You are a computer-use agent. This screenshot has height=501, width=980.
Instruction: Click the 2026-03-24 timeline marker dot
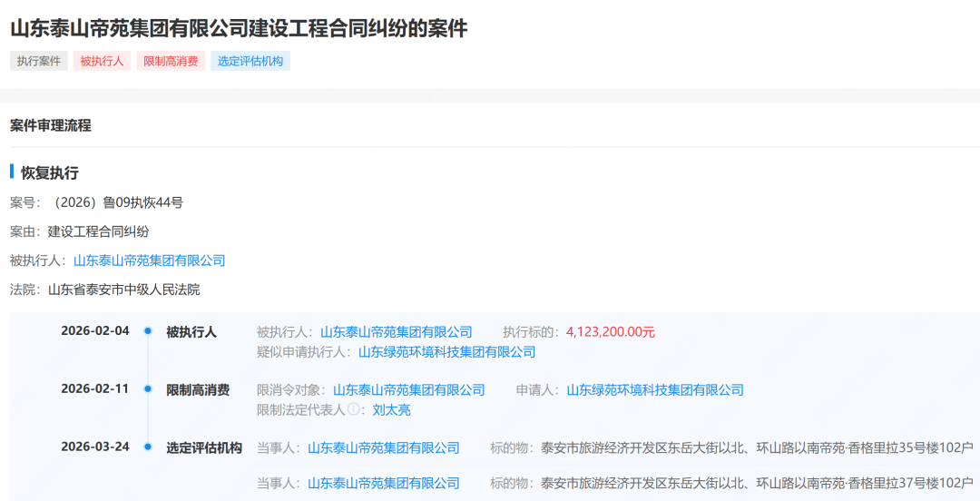[148, 447]
